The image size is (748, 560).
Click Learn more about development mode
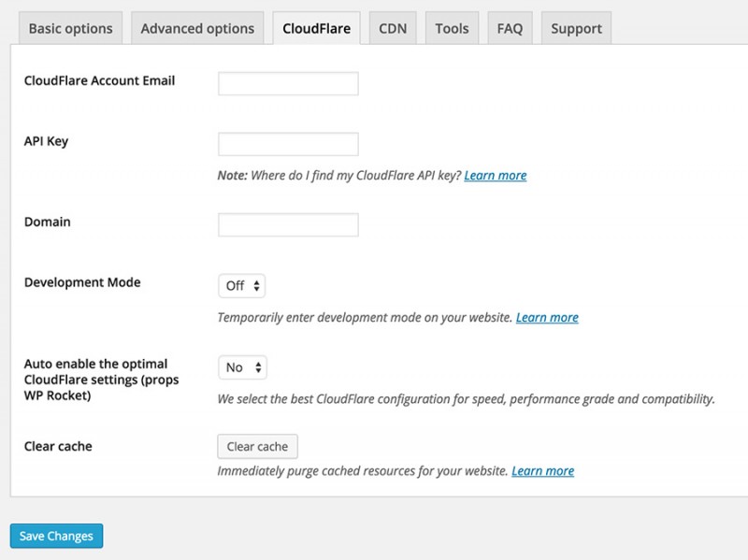pyautogui.click(x=547, y=317)
